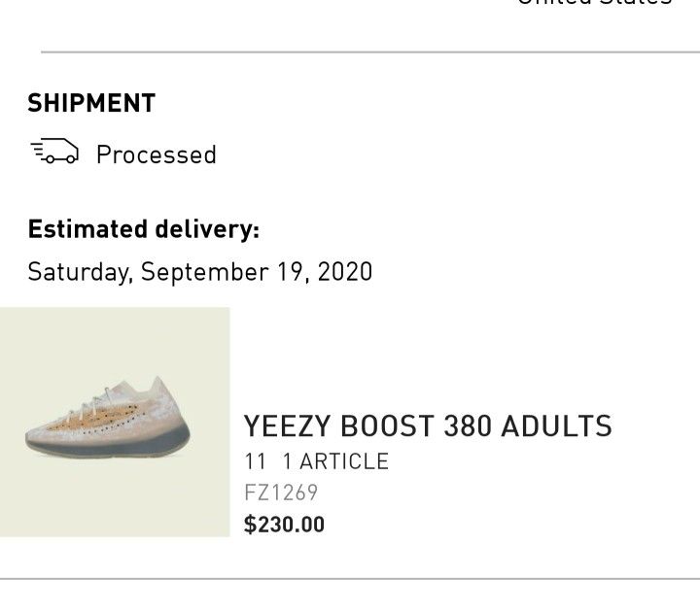
Task: Open the YEEZY BOOST 380 ADULTS title
Action: point(428,426)
